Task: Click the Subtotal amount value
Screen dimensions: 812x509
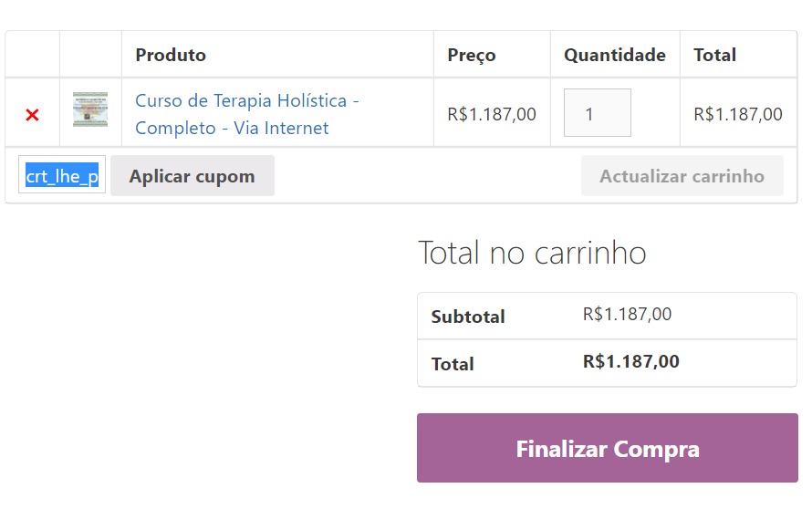Action: pyautogui.click(x=627, y=315)
